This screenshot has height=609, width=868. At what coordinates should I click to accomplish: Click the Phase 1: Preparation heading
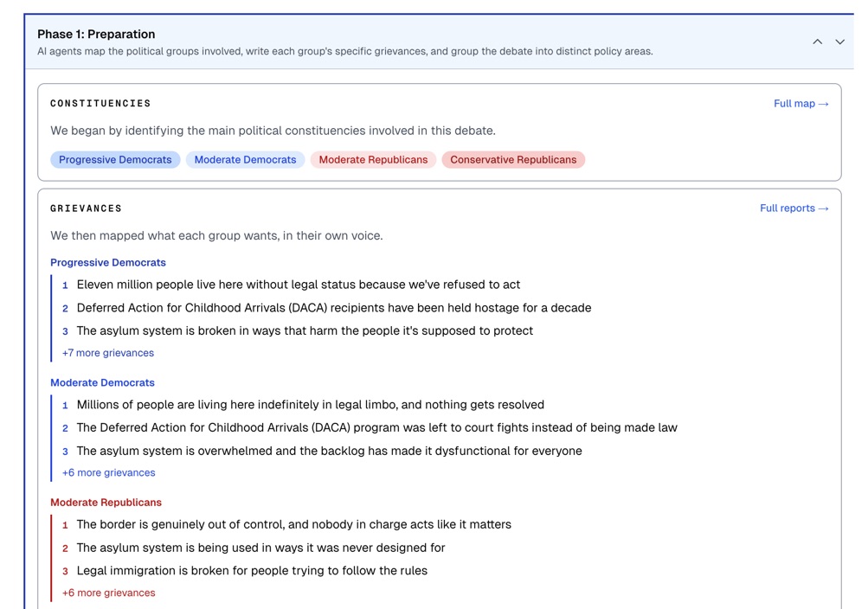pos(96,35)
